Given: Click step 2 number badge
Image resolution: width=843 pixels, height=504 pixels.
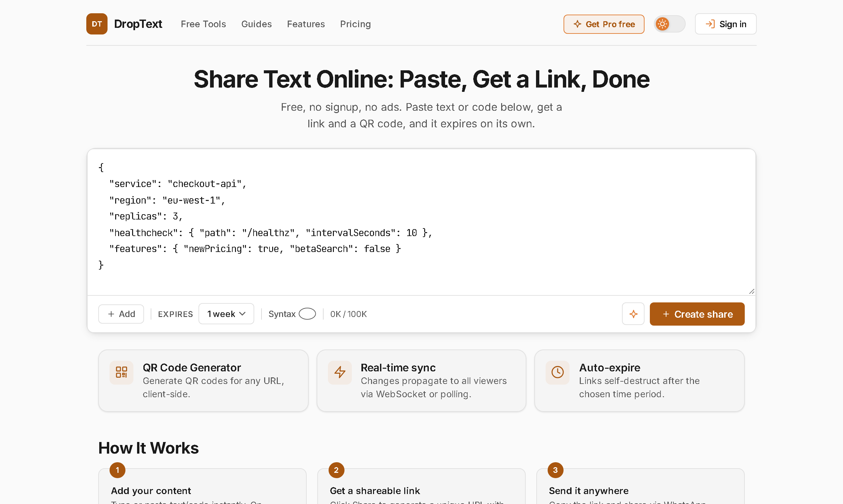Looking at the screenshot, I should [337, 470].
